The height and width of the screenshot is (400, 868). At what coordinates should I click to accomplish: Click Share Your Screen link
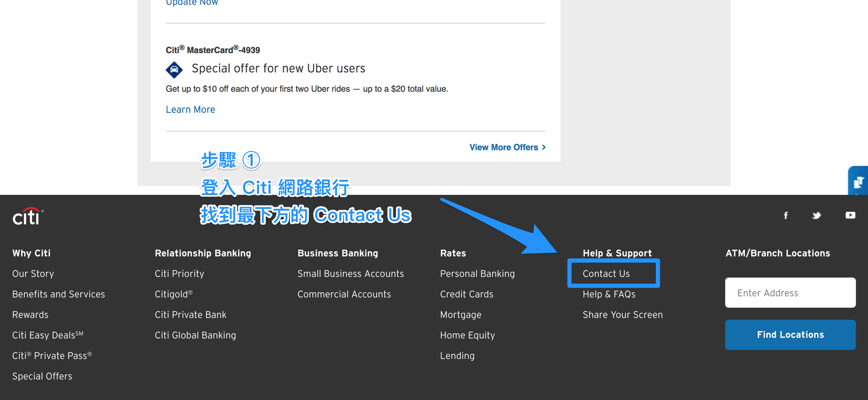[623, 315]
